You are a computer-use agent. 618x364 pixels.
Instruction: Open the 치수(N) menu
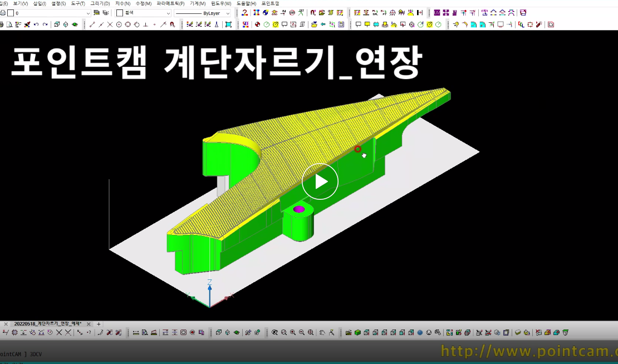coord(122,3)
